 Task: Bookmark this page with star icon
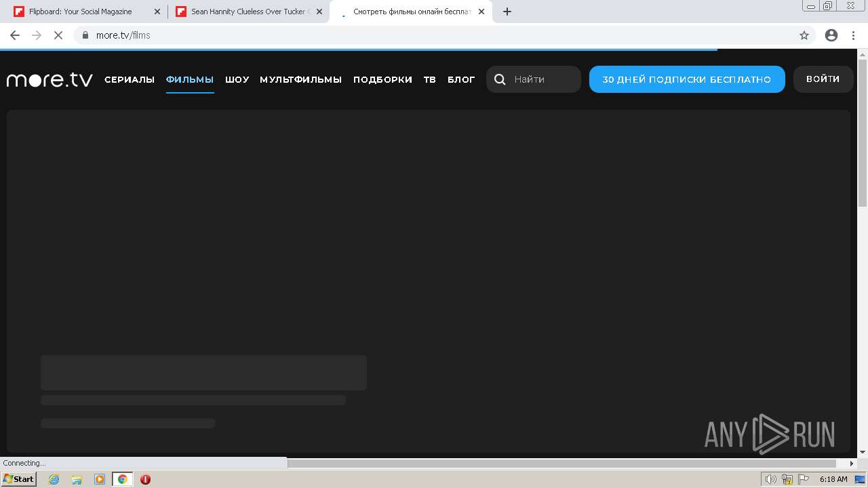[x=804, y=35]
